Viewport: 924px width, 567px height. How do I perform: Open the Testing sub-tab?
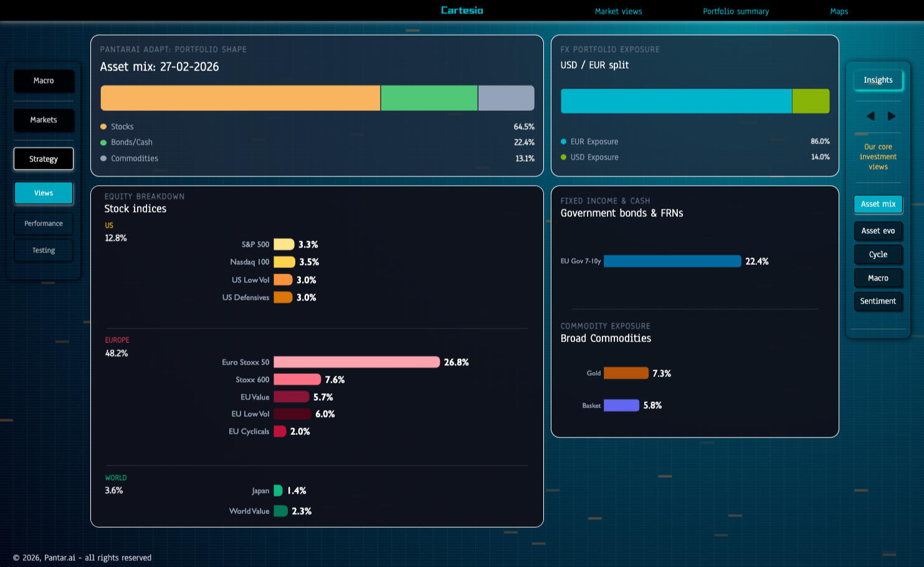point(44,250)
